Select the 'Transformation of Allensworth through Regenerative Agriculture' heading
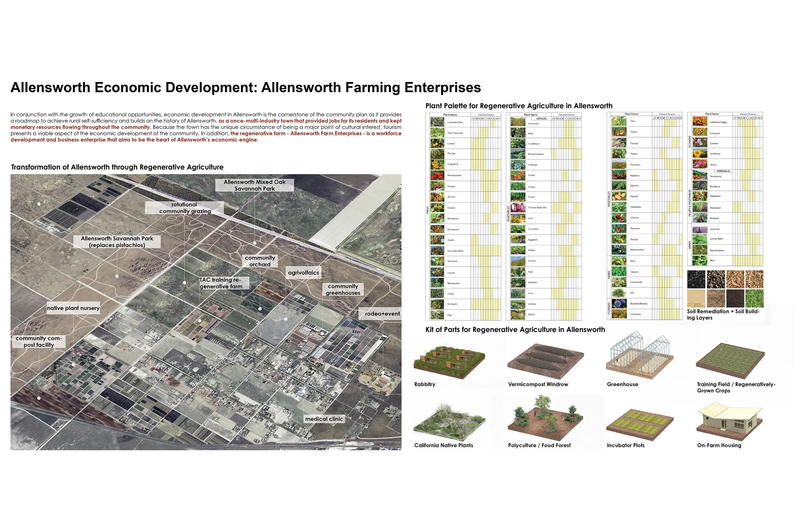 click(x=117, y=167)
